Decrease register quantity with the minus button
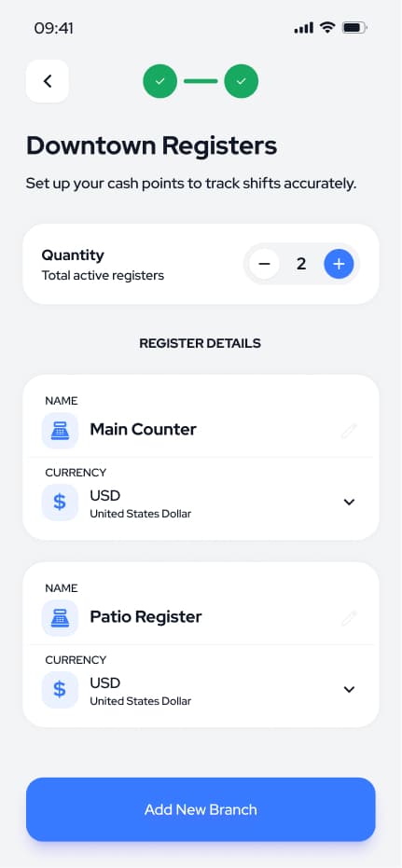Screen dimensions: 402x868 (x=264, y=264)
